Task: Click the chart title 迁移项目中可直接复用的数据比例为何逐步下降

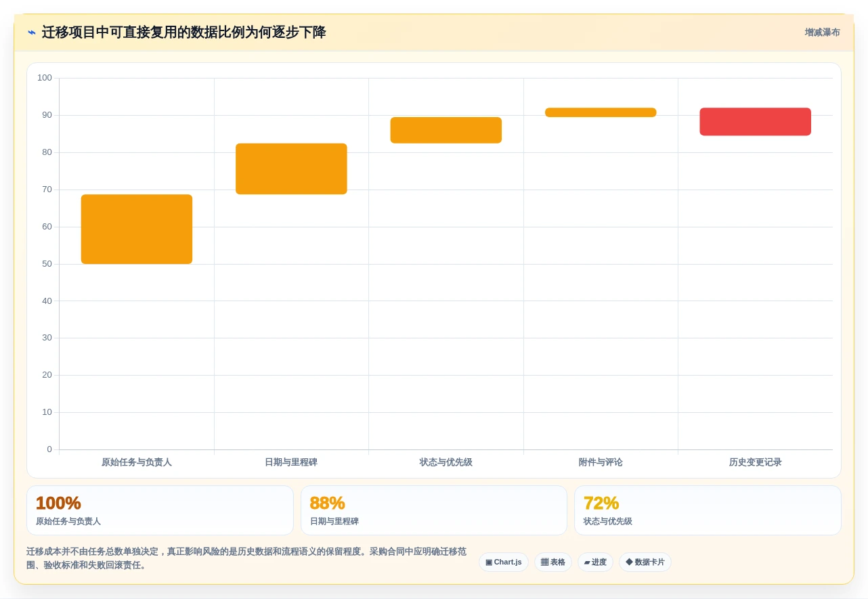Action: (184, 32)
